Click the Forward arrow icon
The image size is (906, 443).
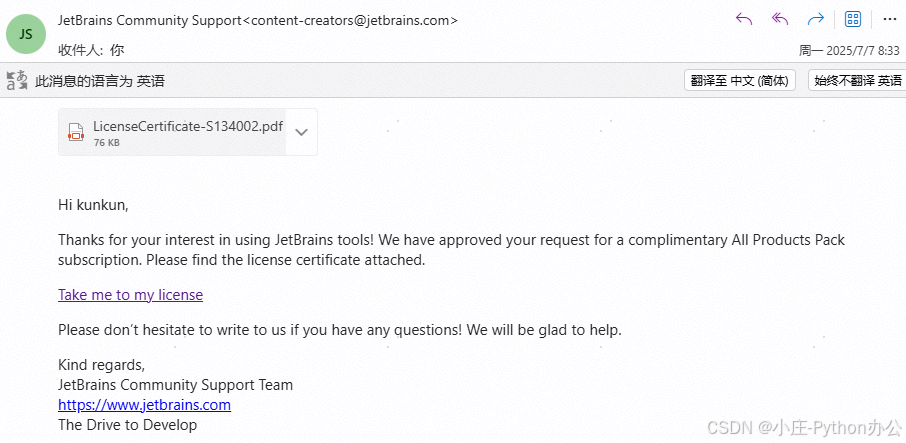[815, 20]
